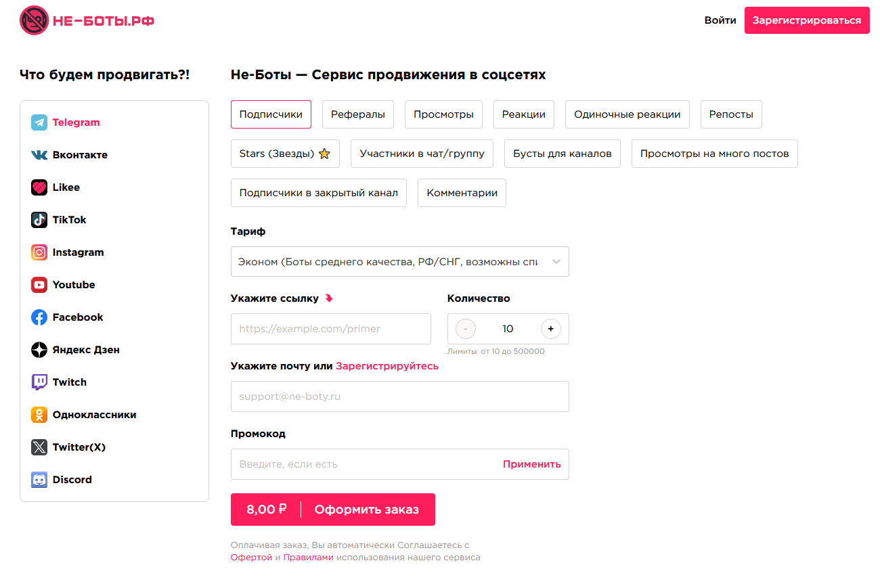Choose TikTok label in platform list
This screenshot has width=880, height=588.
click(70, 220)
